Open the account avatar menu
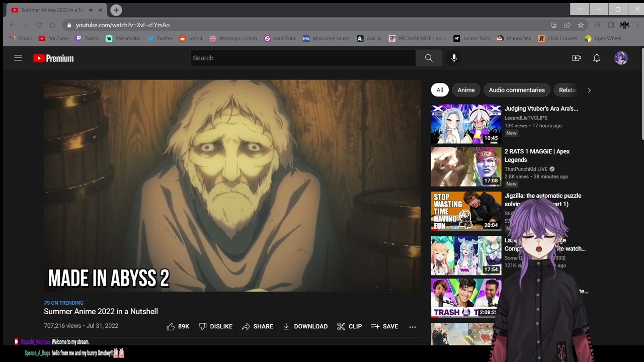The image size is (644, 362). click(621, 58)
